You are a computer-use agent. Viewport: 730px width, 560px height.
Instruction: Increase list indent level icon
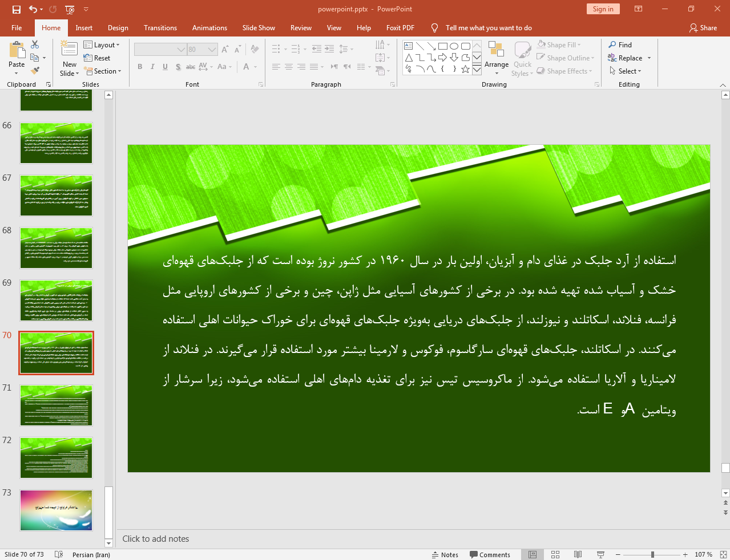(x=329, y=49)
